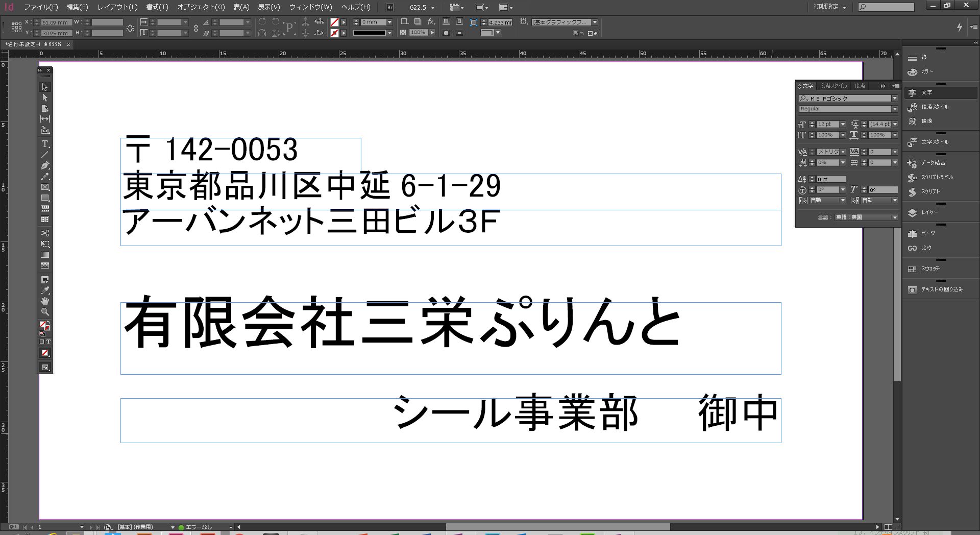Toggle formatting affects text (T) button
Image resolution: width=980 pixels, height=535 pixels.
[48, 342]
